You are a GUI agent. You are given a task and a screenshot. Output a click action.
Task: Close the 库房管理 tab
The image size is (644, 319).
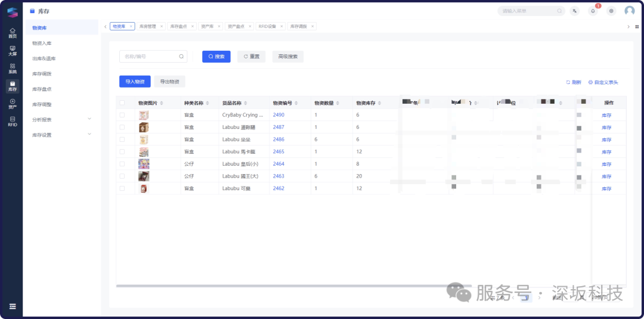click(162, 26)
